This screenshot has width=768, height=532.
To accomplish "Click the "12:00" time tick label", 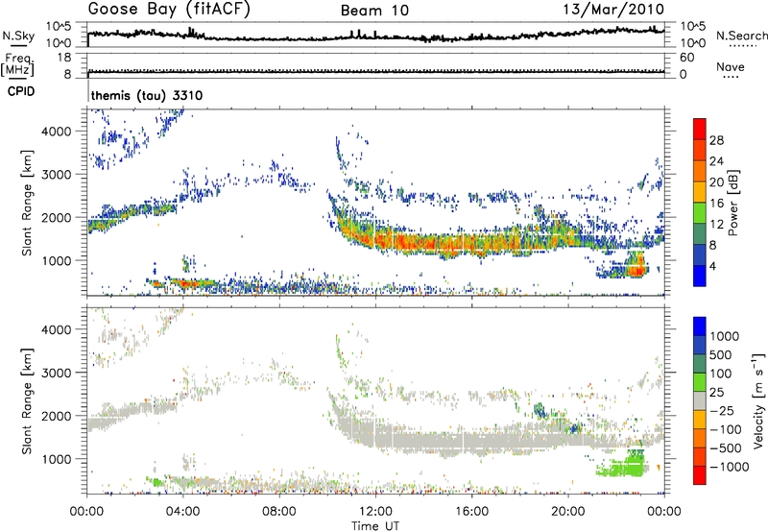I will [x=375, y=512].
